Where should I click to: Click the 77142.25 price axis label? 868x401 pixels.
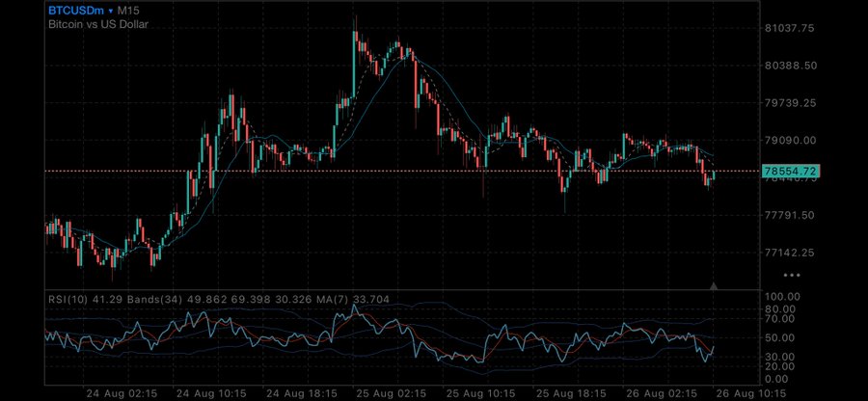pos(789,253)
